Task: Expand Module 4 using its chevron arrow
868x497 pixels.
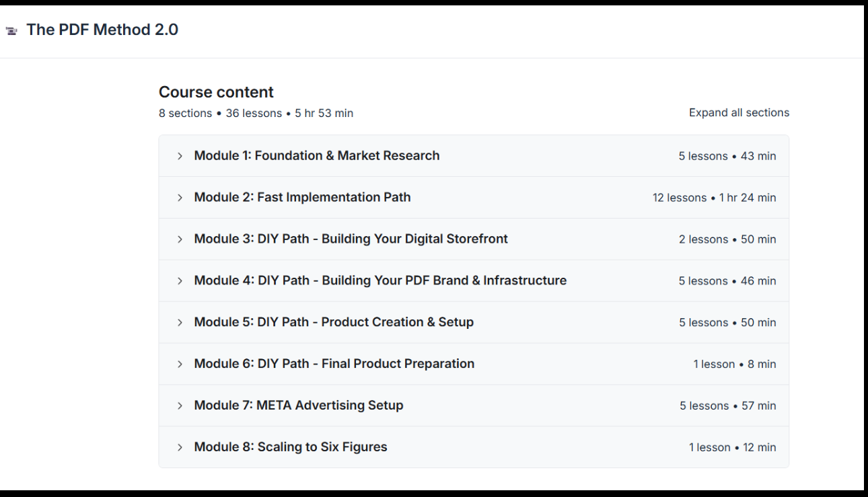Action: coord(180,280)
